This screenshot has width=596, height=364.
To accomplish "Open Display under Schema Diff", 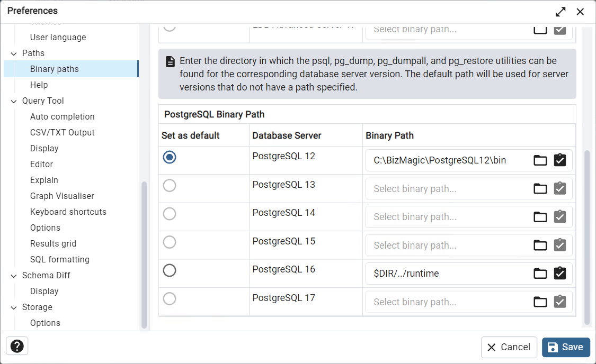I will (x=45, y=291).
